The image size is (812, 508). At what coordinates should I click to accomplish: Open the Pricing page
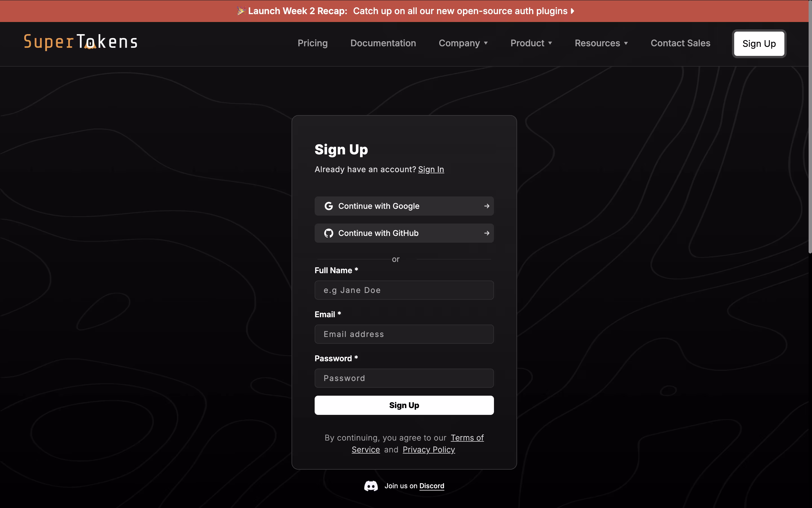(x=312, y=43)
